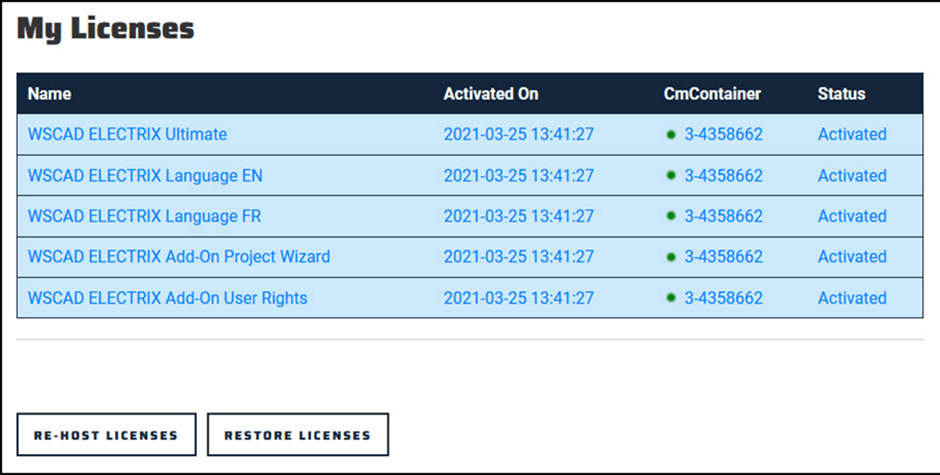
Task: Sort by the Name column header
Action: [49, 94]
